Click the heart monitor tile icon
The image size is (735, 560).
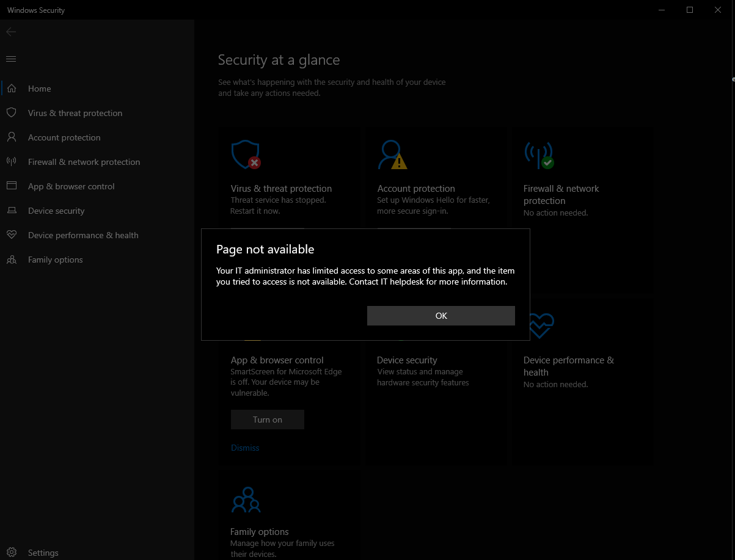[541, 326]
